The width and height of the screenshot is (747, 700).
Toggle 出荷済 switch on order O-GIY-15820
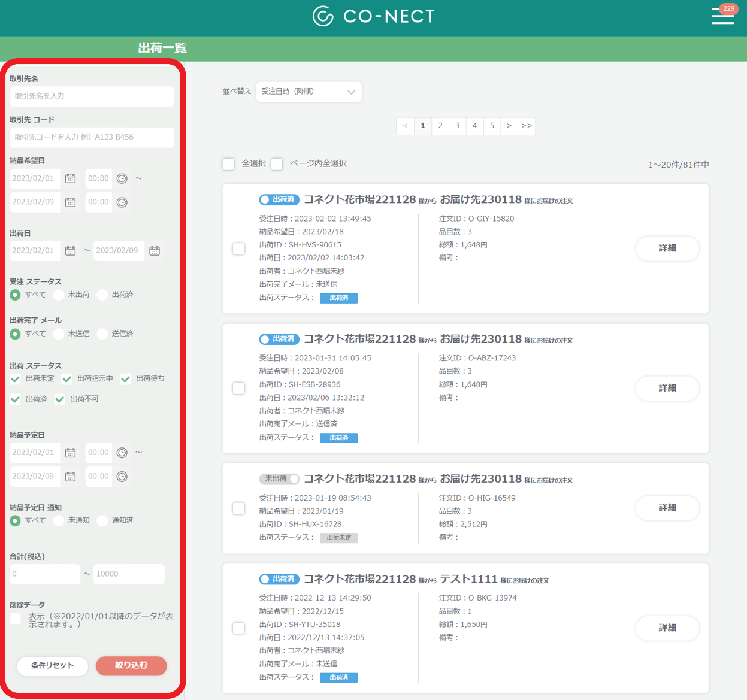click(279, 199)
